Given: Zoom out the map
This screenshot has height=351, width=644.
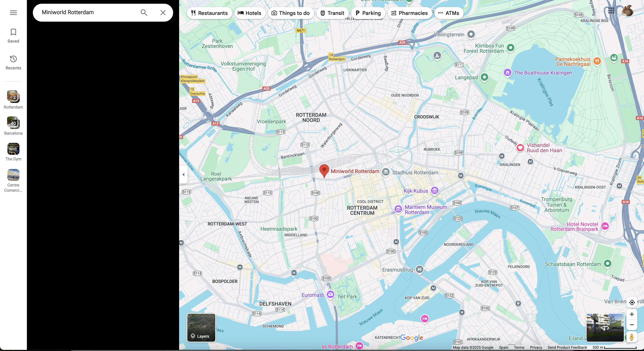Looking at the screenshot, I should [x=632, y=325].
